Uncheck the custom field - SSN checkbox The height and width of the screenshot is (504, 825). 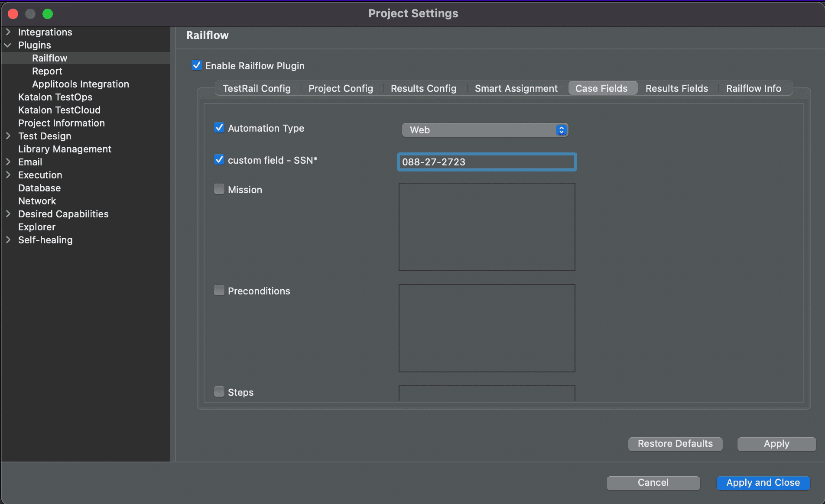coord(219,160)
